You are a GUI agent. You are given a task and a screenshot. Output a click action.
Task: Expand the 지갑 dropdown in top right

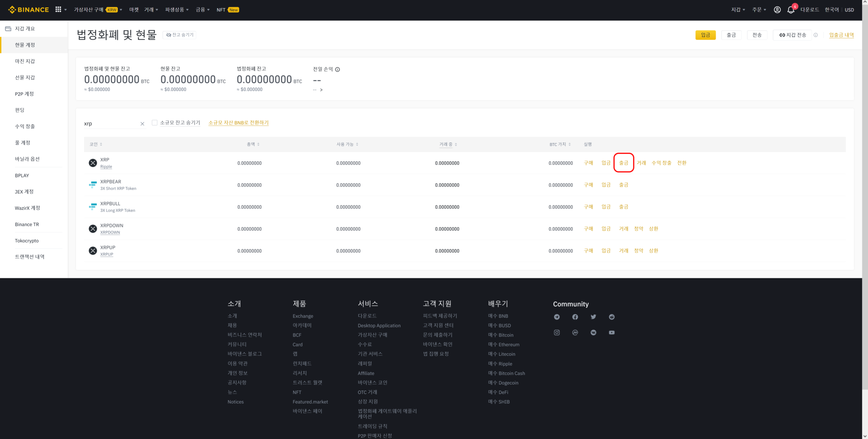tap(738, 10)
